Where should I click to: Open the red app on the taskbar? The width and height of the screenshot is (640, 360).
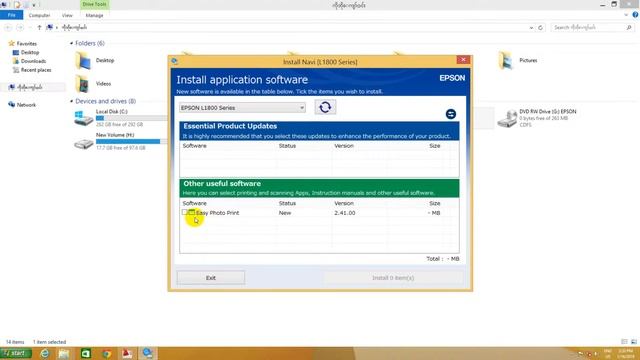click(x=127, y=353)
